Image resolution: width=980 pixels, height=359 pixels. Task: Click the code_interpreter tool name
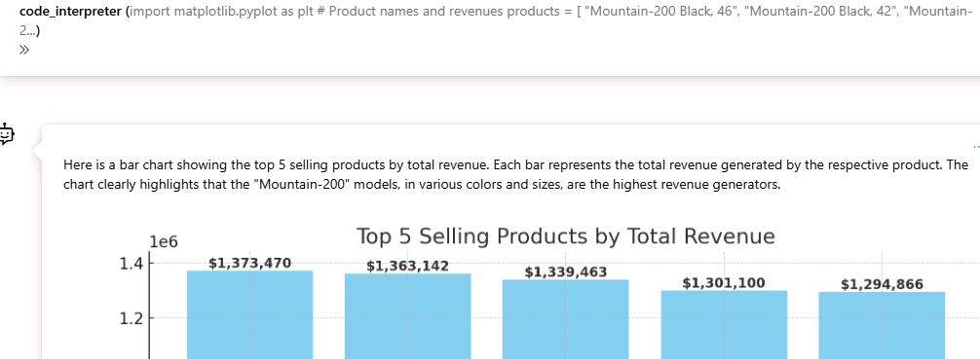[70, 12]
